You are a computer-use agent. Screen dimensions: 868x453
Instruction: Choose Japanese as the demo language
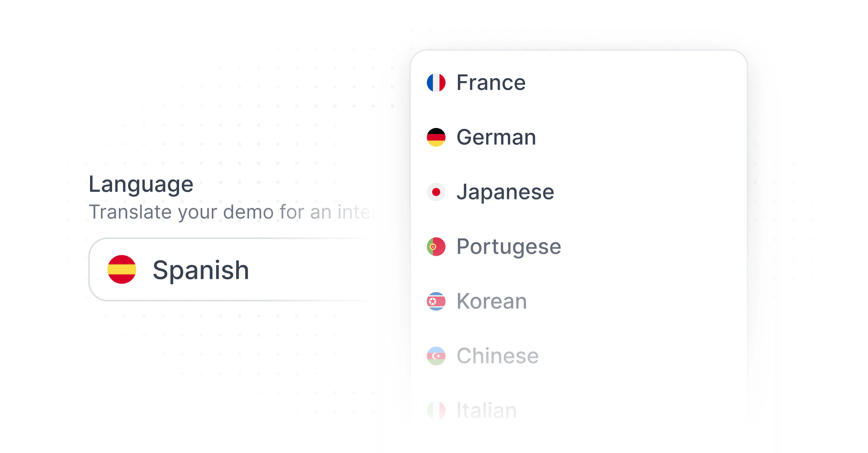click(505, 192)
